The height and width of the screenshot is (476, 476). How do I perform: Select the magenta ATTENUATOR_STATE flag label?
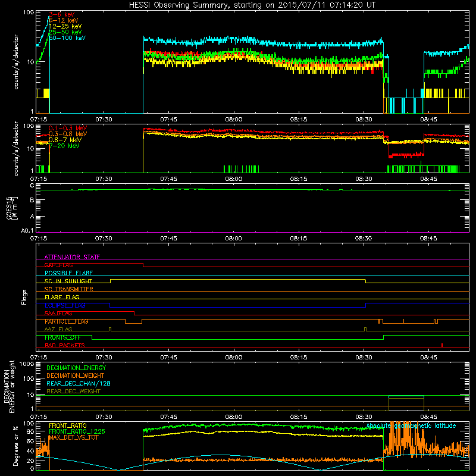(72, 257)
